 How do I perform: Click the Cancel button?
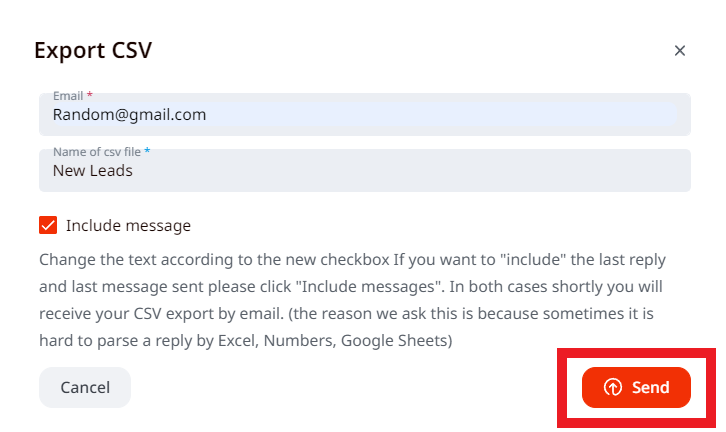coord(85,387)
